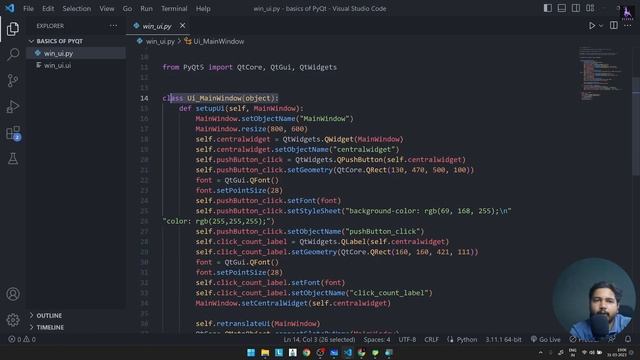Open editor More Actions ellipsis
640x360 pixels.
(628, 26)
